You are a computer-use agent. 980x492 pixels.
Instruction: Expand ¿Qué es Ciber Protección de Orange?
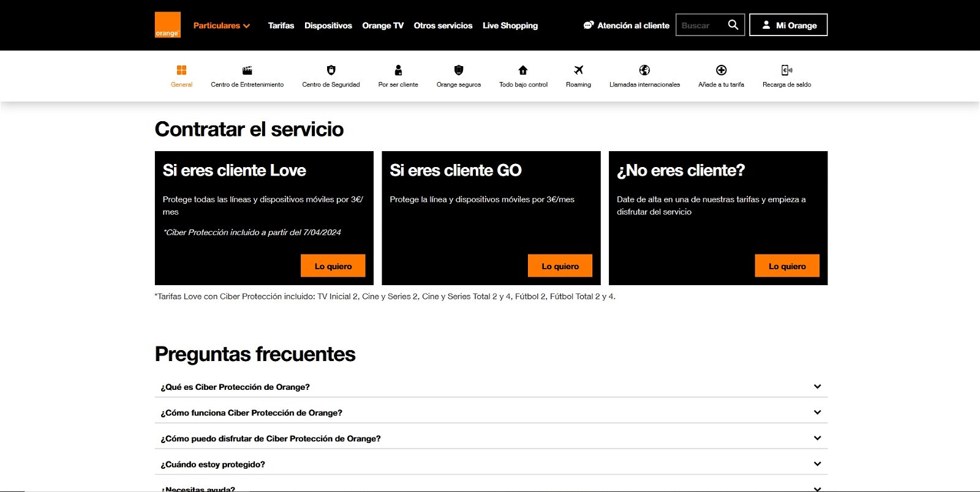coord(491,387)
